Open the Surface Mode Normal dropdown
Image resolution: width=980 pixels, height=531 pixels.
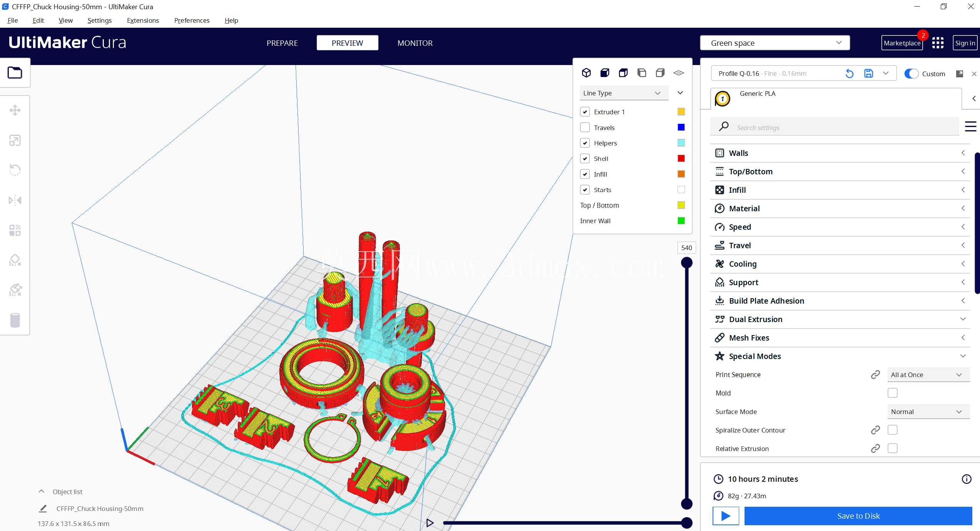[x=928, y=411]
